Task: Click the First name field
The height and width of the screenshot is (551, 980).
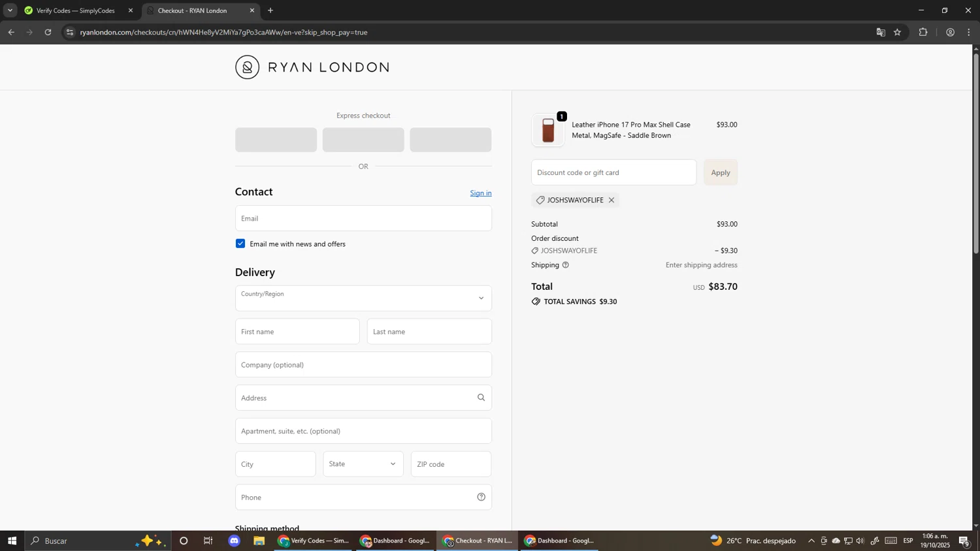Action: pos(297,332)
